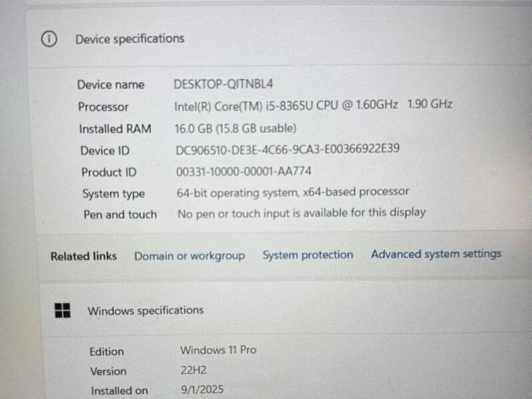Click the Version value 22H2
The image size is (532, 399).
click(x=194, y=370)
